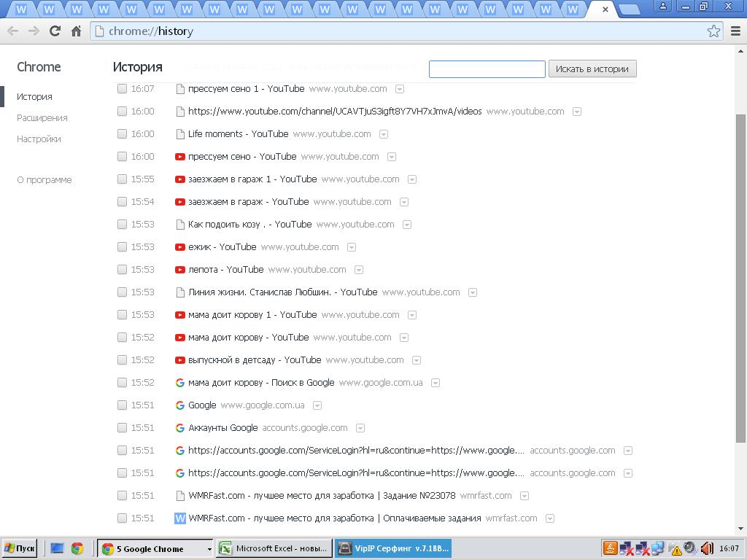Click the browser back arrow

click(x=13, y=31)
